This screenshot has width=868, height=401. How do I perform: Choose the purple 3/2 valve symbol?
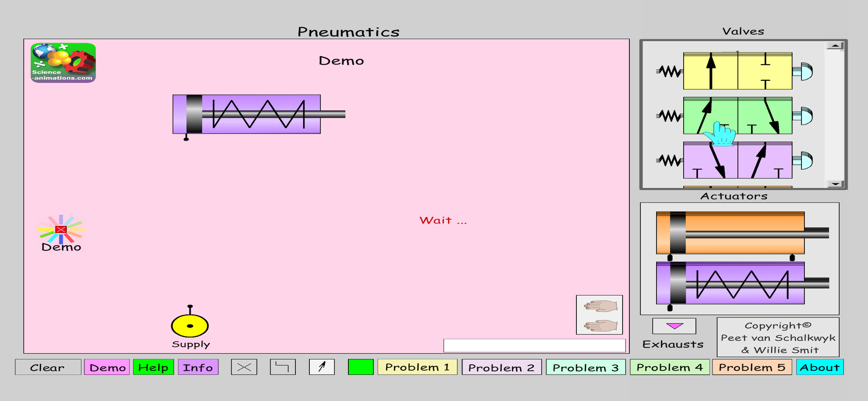coord(737,160)
